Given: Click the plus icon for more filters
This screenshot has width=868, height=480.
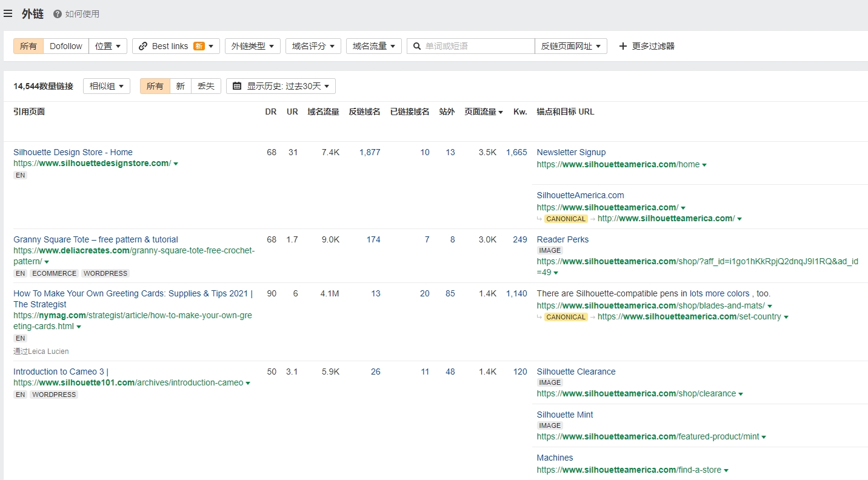Looking at the screenshot, I should tap(623, 46).
